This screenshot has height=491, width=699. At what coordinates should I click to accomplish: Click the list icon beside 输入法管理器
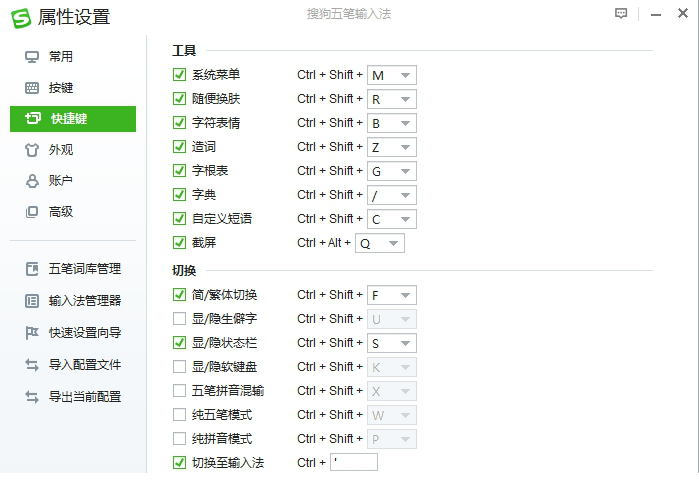click(x=32, y=301)
